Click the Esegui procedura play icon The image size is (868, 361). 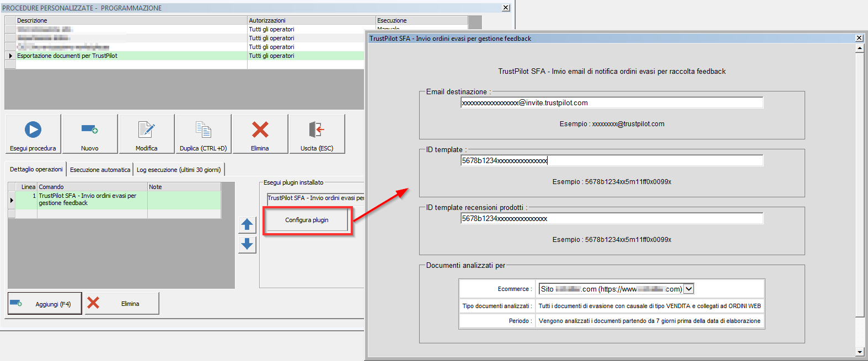[33, 130]
